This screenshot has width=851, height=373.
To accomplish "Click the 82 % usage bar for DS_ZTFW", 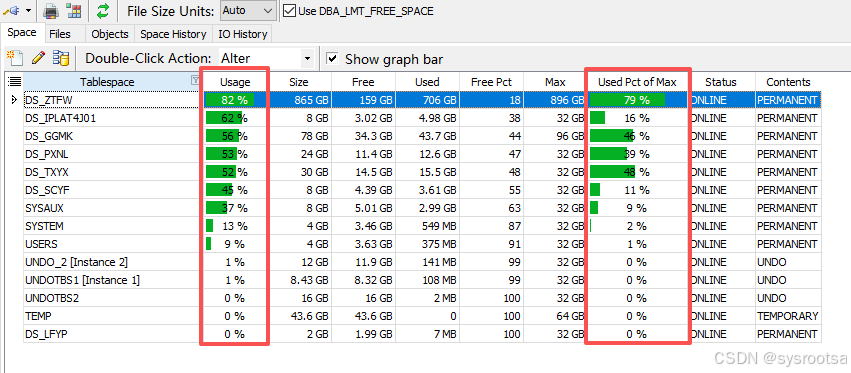I will [235, 100].
